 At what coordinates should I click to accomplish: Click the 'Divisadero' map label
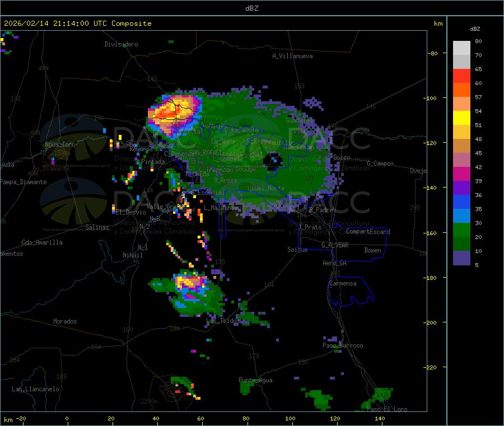tap(121, 44)
